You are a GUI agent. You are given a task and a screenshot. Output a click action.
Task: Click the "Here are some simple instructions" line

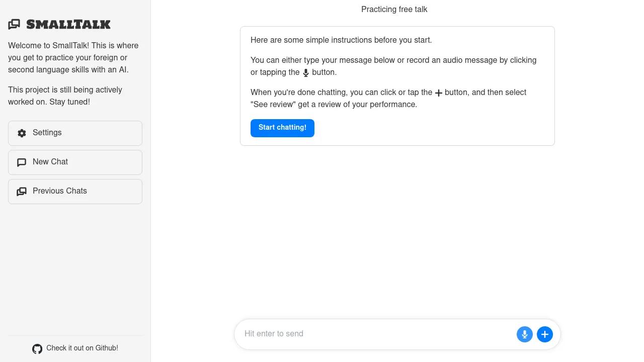(x=341, y=40)
